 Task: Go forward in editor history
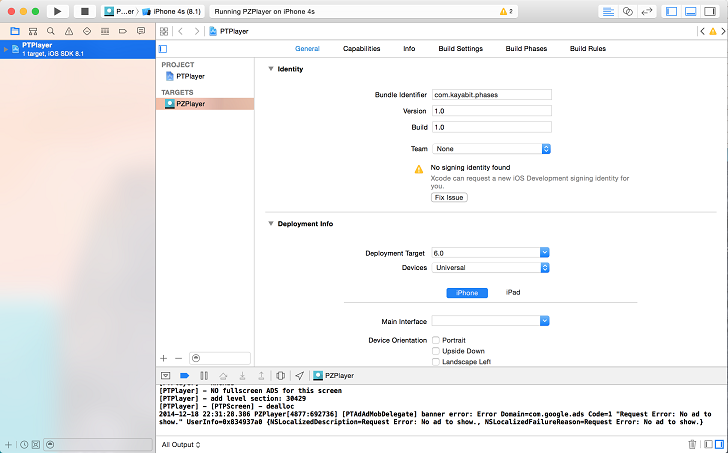point(197,31)
